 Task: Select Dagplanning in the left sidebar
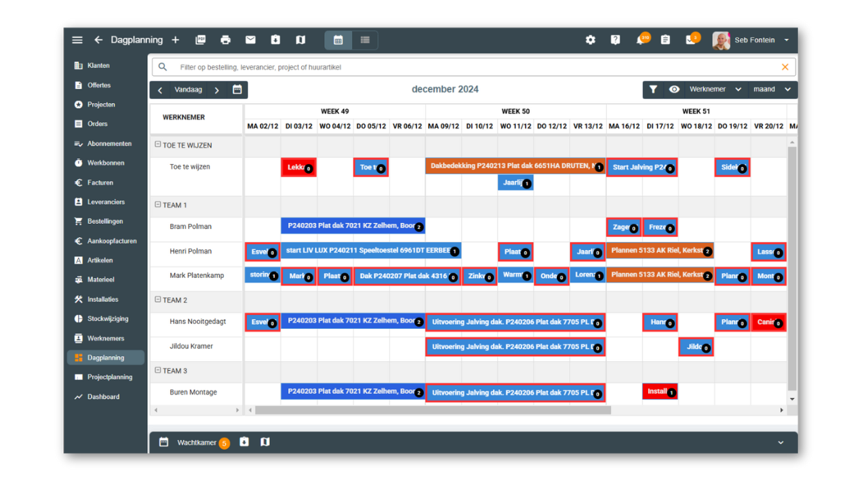[105, 357]
